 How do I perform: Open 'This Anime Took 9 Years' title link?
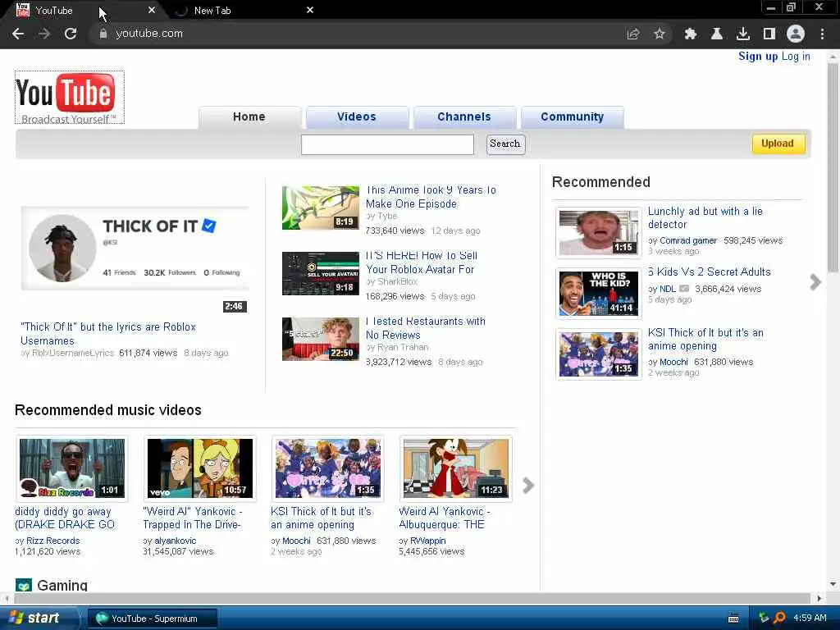(x=431, y=197)
